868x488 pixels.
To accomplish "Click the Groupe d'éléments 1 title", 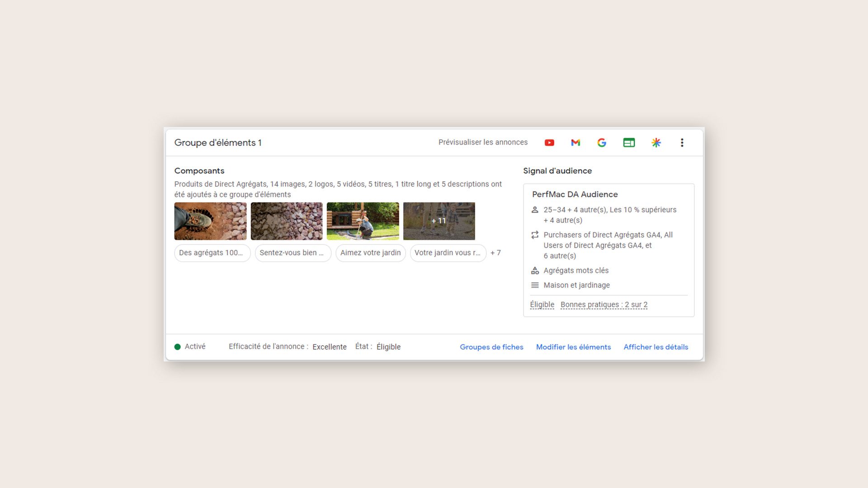I will (x=218, y=143).
